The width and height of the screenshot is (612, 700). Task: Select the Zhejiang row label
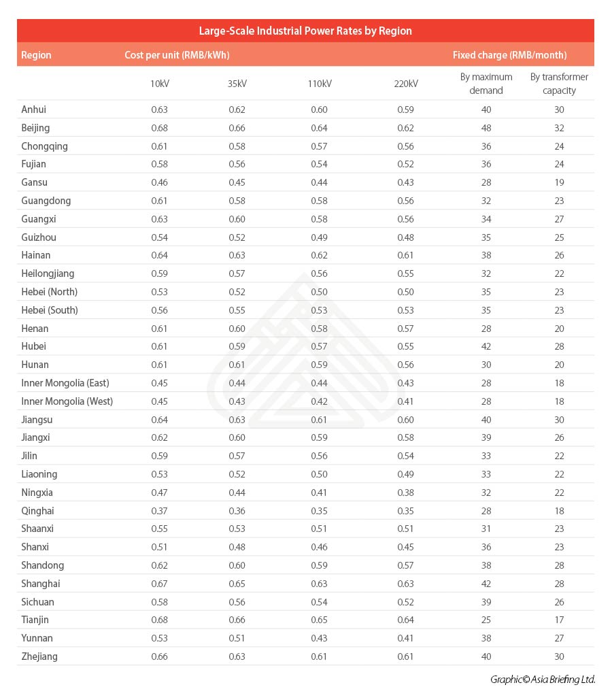(39, 656)
